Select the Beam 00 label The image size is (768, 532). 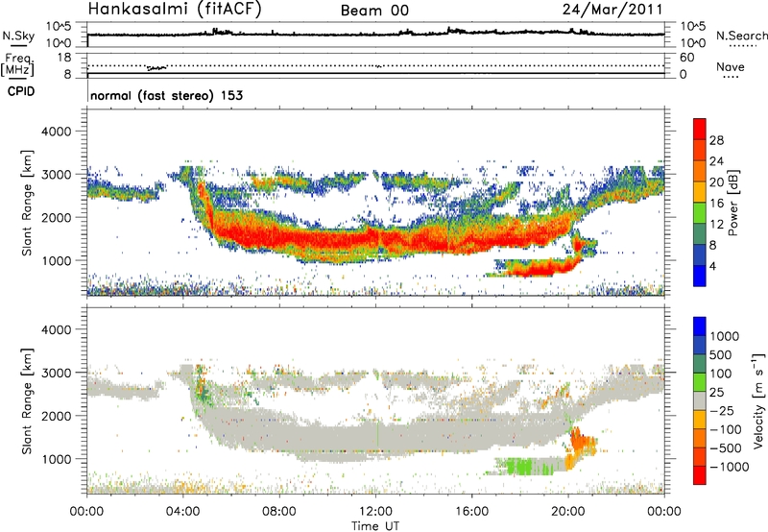pyautogui.click(x=374, y=11)
